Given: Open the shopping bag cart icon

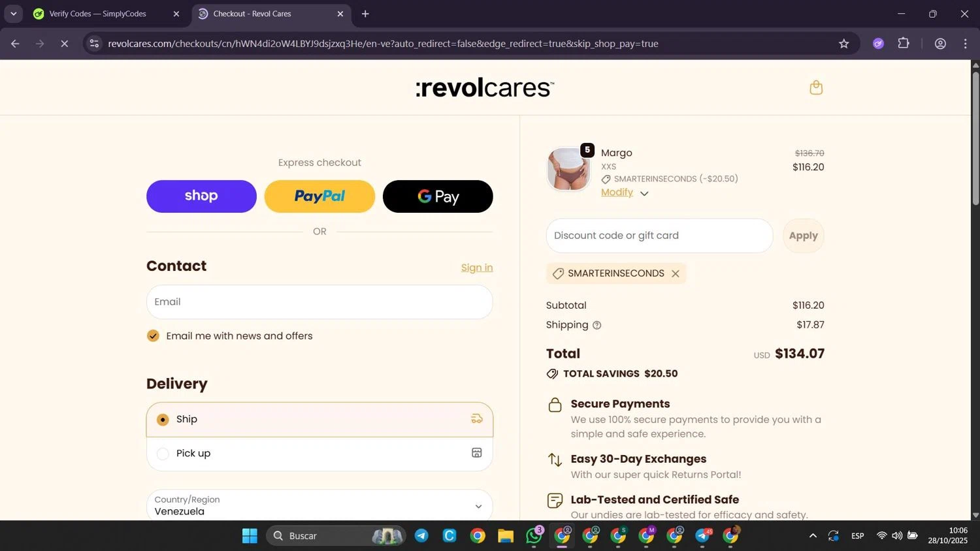Looking at the screenshot, I should 816,87.
